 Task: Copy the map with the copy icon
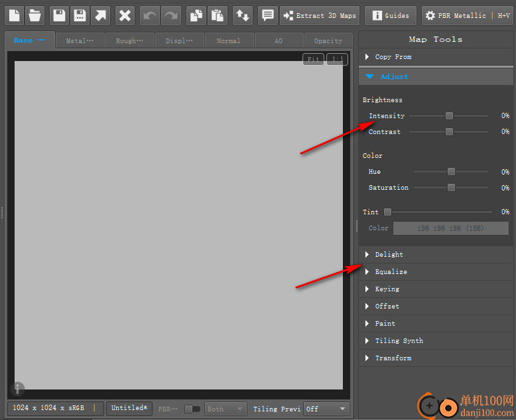coord(196,15)
